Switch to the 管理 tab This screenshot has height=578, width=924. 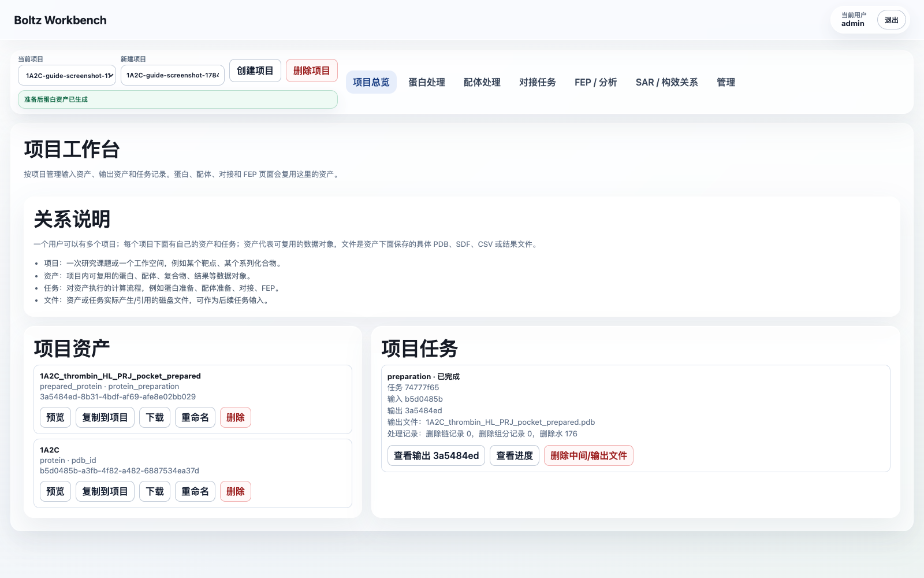[x=726, y=82]
